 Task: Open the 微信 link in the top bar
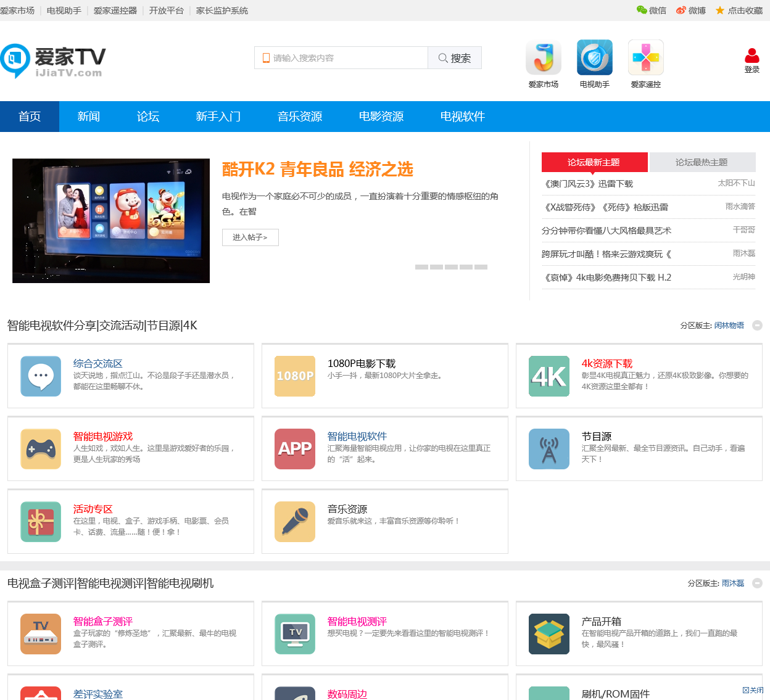click(x=652, y=10)
